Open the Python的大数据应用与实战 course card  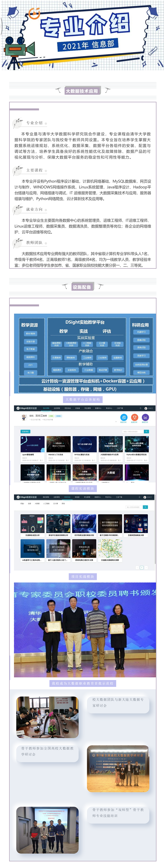(x=137, y=449)
